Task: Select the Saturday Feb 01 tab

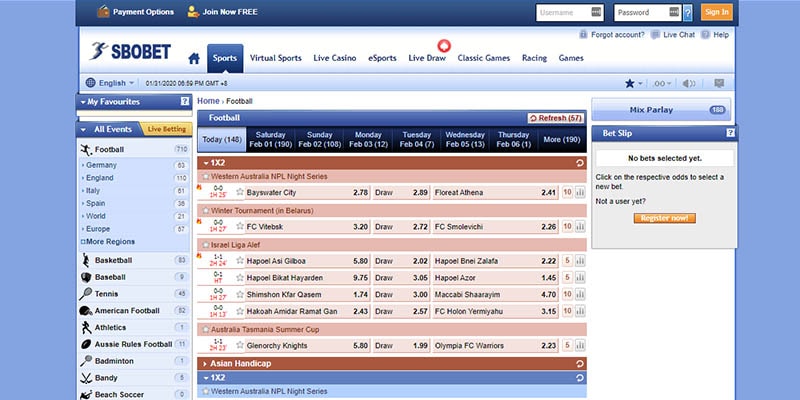Action: [270, 139]
